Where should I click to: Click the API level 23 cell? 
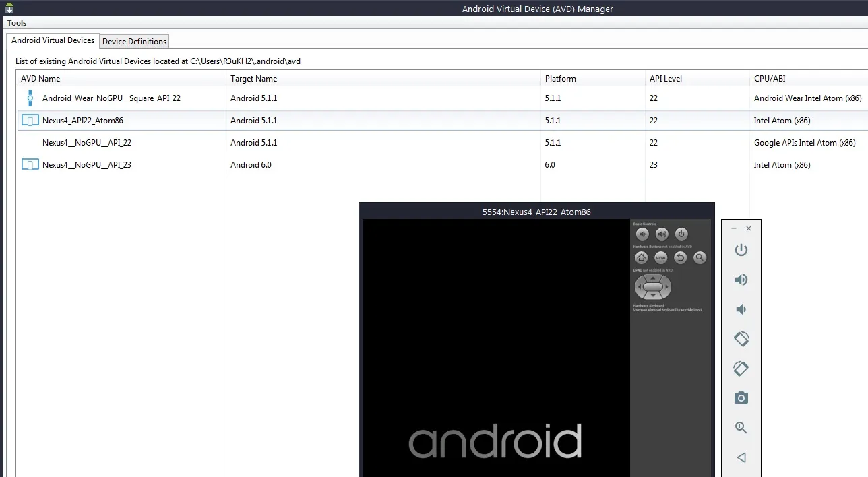pyautogui.click(x=654, y=165)
